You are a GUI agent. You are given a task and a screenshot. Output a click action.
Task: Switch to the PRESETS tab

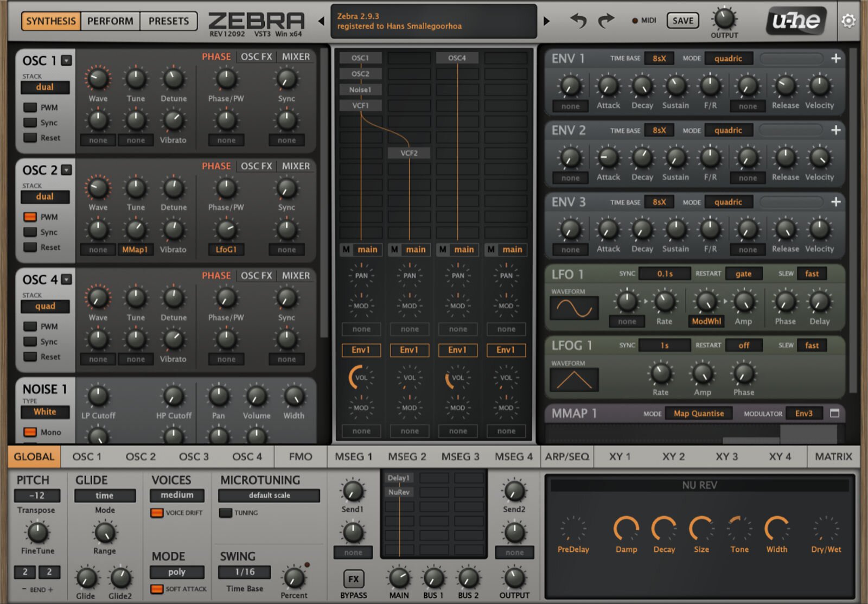pyautogui.click(x=169, y=21)
